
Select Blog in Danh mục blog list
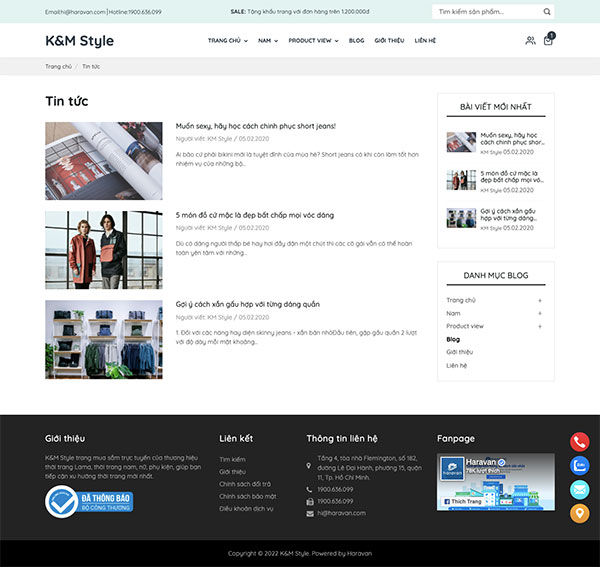tap(453, 339)
